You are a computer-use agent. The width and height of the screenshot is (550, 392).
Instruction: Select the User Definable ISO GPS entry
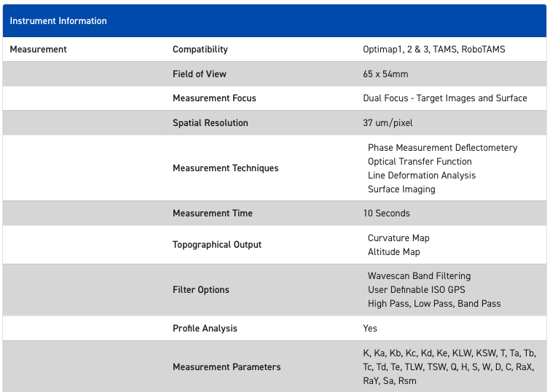pyautogui.click(x=417, y=290)
